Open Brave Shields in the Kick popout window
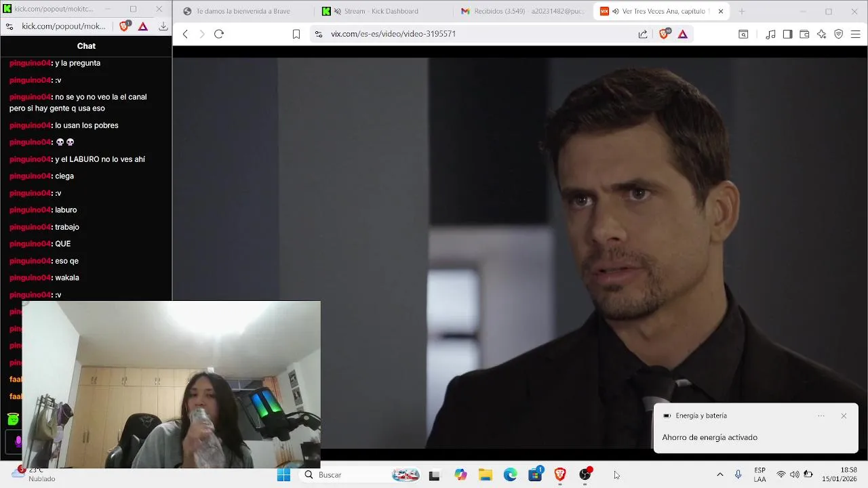 (125, 26)
